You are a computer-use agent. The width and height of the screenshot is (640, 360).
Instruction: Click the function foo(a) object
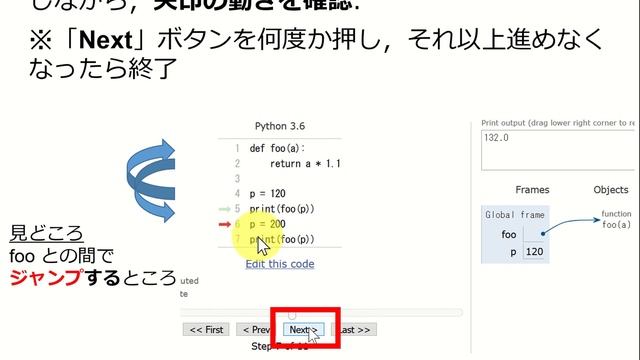tap(616, 219)
